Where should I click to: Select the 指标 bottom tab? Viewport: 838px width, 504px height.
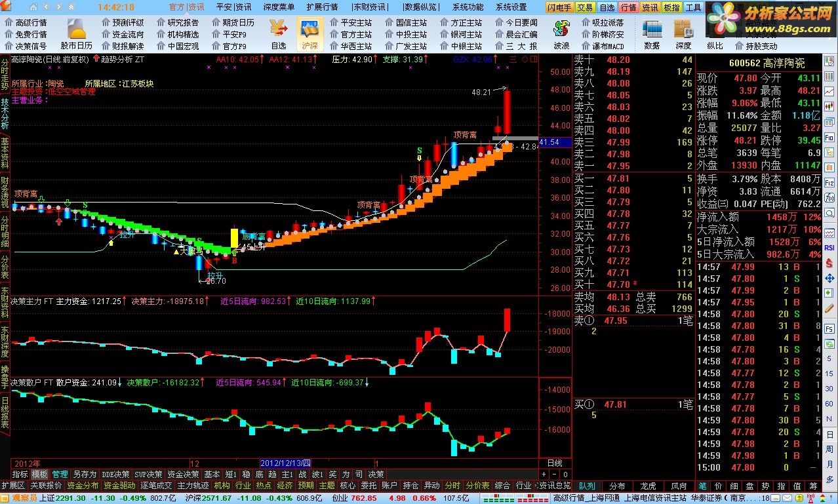point(20,474)
